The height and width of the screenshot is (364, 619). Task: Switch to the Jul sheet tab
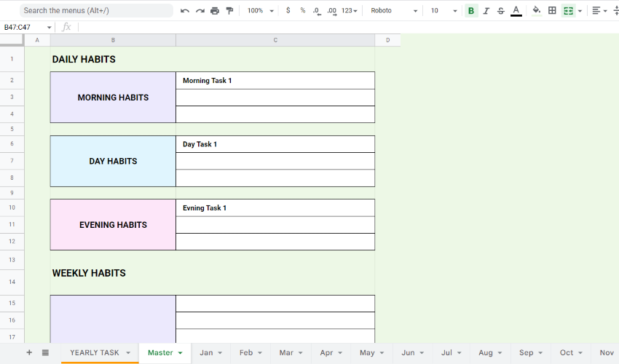pyautogui.click(x=446, y=352)
